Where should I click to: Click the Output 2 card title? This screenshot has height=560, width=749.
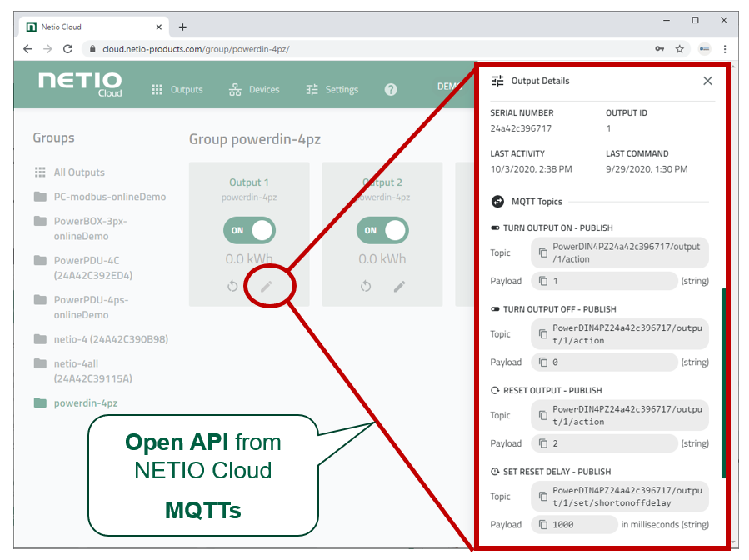click(x=382, y=182)
